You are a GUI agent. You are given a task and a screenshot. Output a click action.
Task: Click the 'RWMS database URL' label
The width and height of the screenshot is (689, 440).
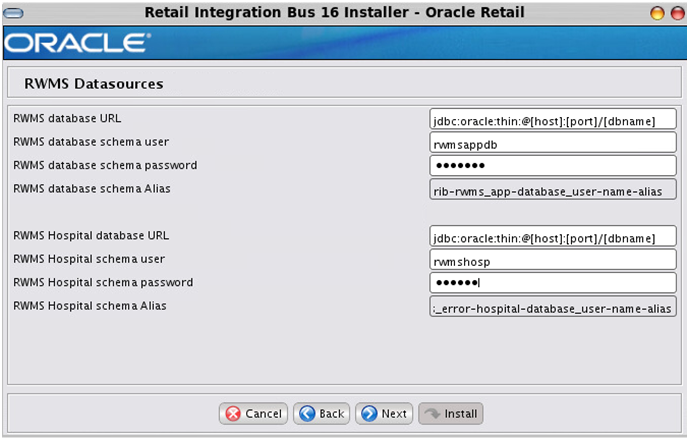tap(67, 118)
